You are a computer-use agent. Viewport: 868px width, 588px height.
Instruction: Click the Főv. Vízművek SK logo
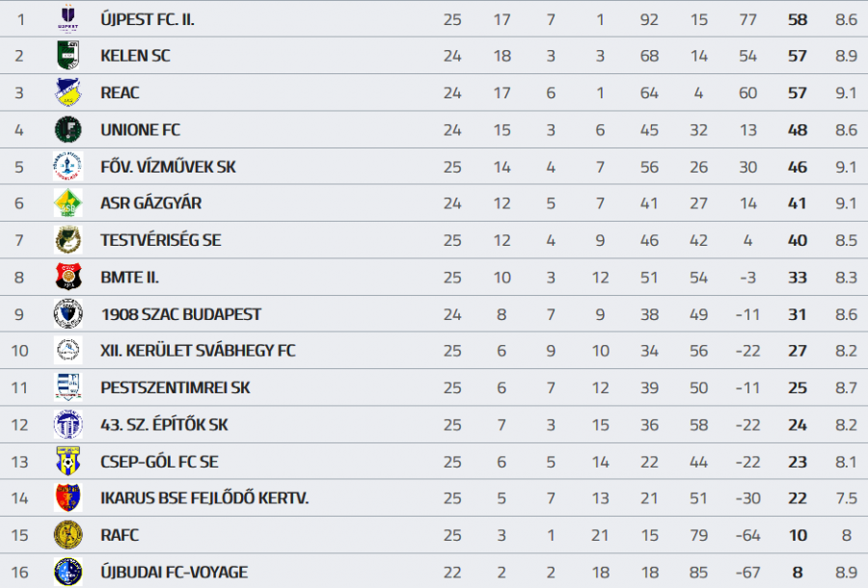[68, 167]
